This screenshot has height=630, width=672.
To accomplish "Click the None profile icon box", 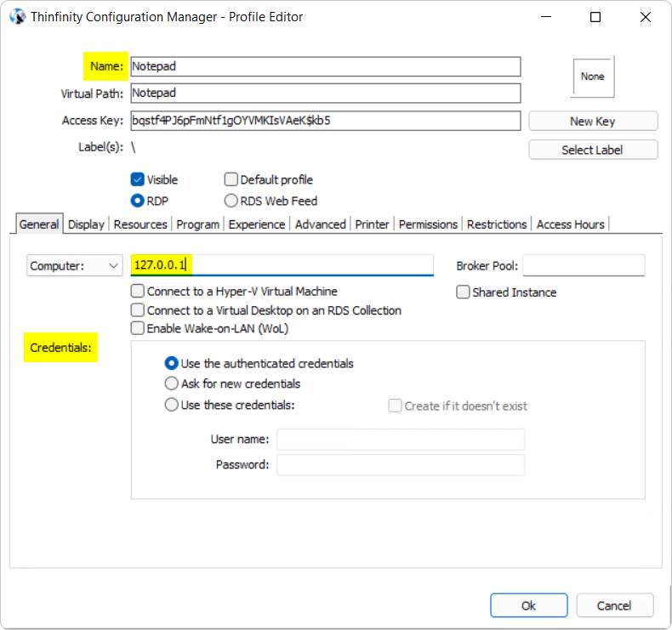I will click(592, 77).
